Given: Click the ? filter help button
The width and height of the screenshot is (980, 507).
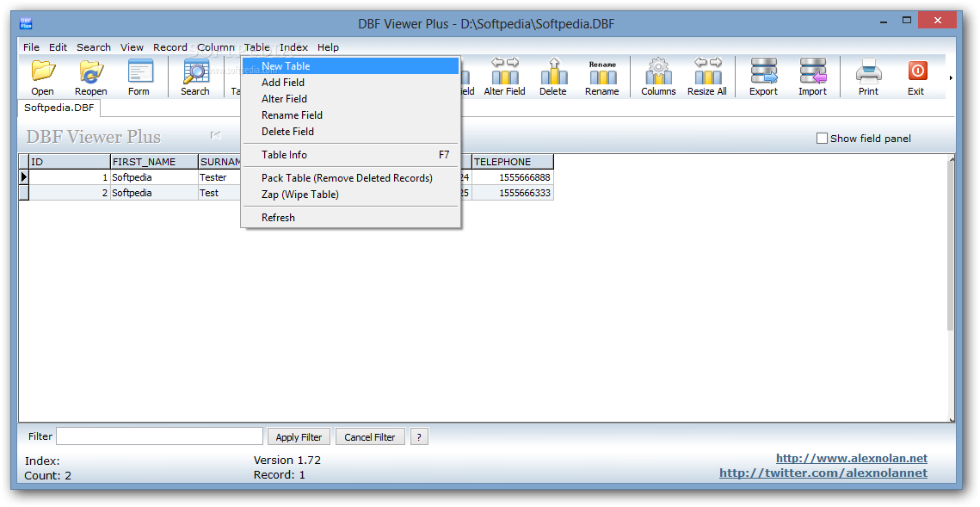Looking at the screenshot, I should tap(419, 437).
